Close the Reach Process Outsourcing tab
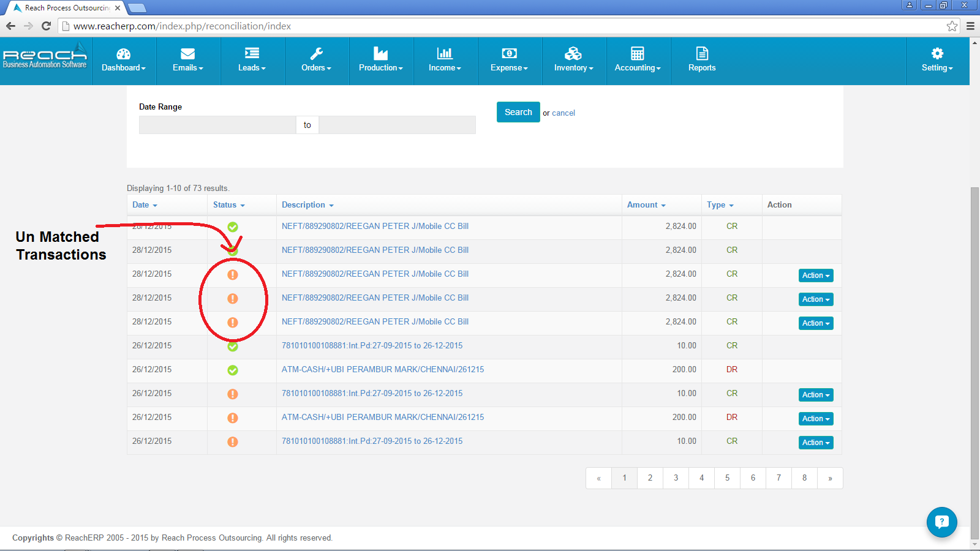Screen dimensions: 980x551 coord(118,8)
